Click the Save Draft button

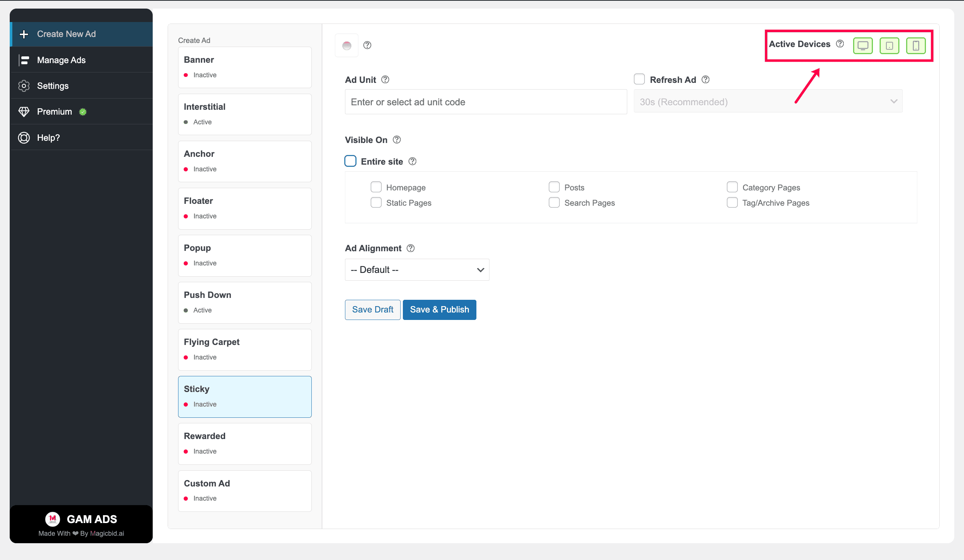(373, 309)
